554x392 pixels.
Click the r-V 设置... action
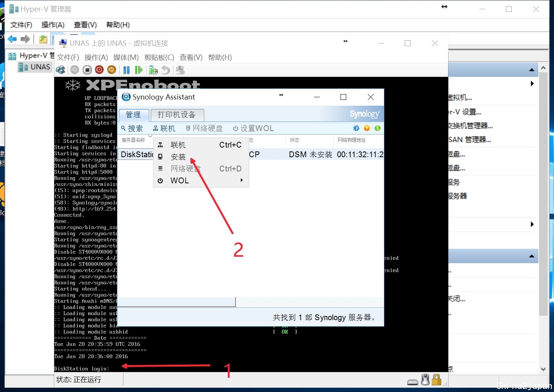click(465, 112)
